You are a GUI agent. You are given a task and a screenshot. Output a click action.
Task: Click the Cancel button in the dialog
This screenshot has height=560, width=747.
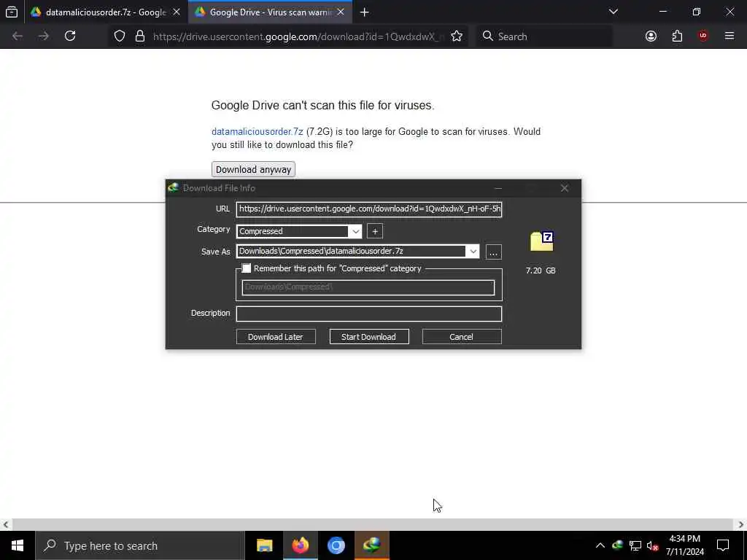[x=462, y=337]
